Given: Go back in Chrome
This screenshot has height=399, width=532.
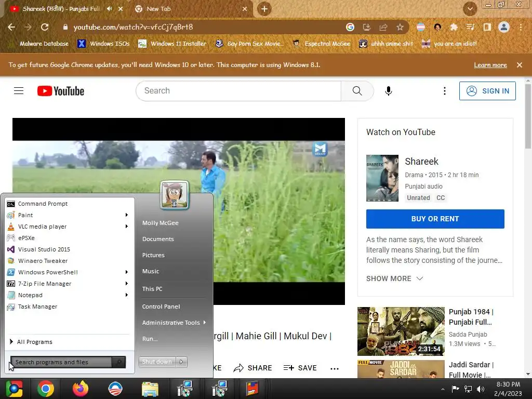Looking at the screenshot, I should coord(11,27).
